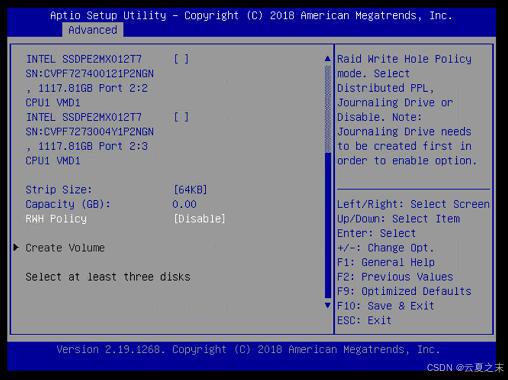
Task: Click the triangle arrow beside Create Volume
Action: pos(16,247)
